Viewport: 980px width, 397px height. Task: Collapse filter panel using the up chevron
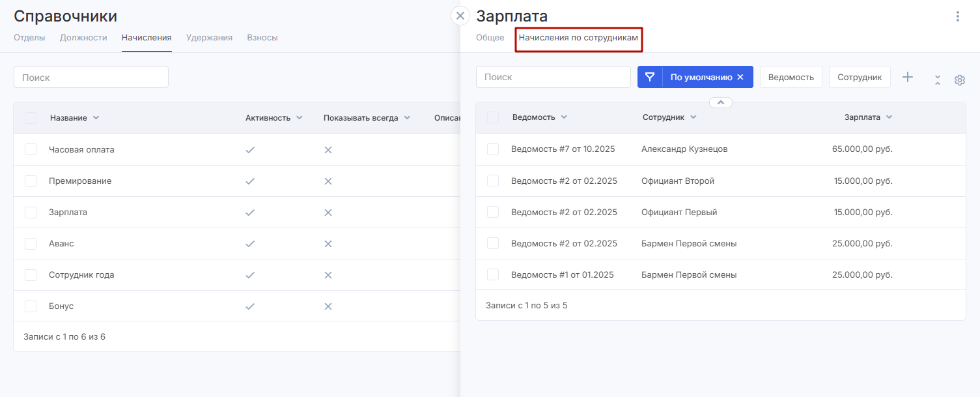[721, 102]
